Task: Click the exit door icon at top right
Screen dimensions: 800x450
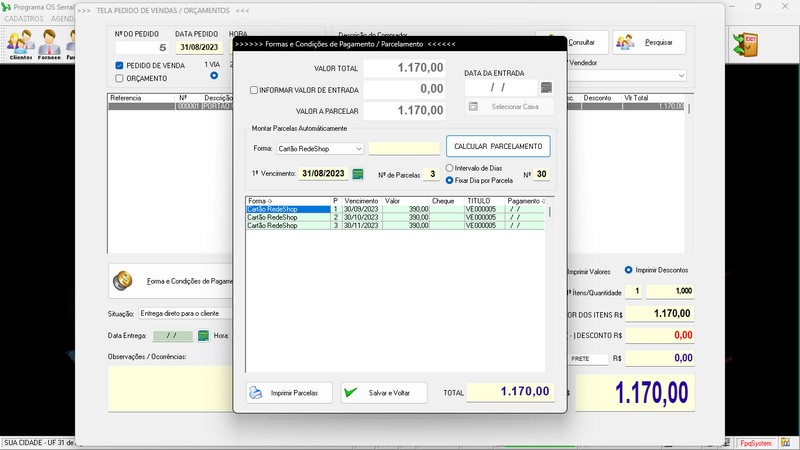Action: point(745,43)
